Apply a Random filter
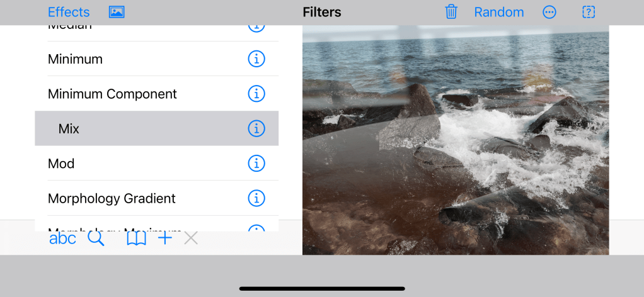Screen dimensions: 644x297 (498, 12)
